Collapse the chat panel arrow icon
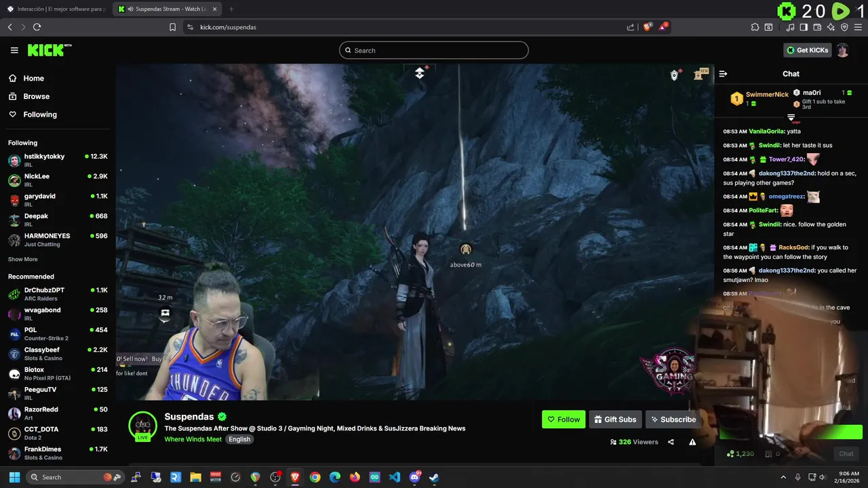The image size is (868, 488). pyautogui.click(x=723, y=74)
